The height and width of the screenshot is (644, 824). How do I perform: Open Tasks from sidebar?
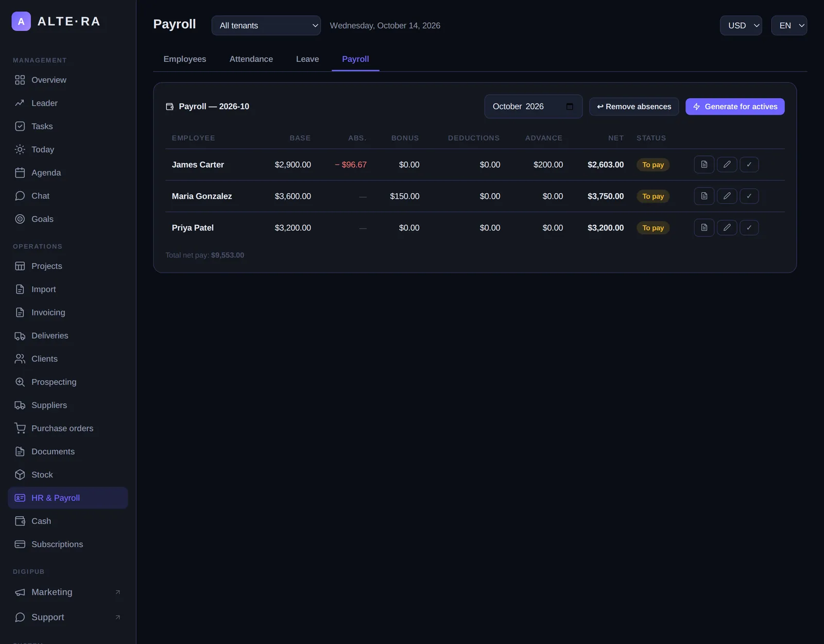point(68,126)
